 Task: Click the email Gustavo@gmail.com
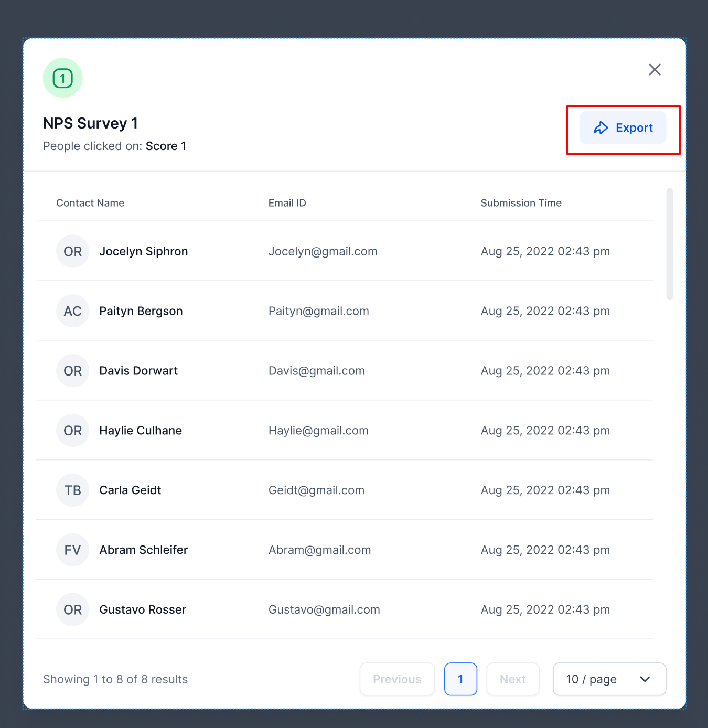click(325, 610)
